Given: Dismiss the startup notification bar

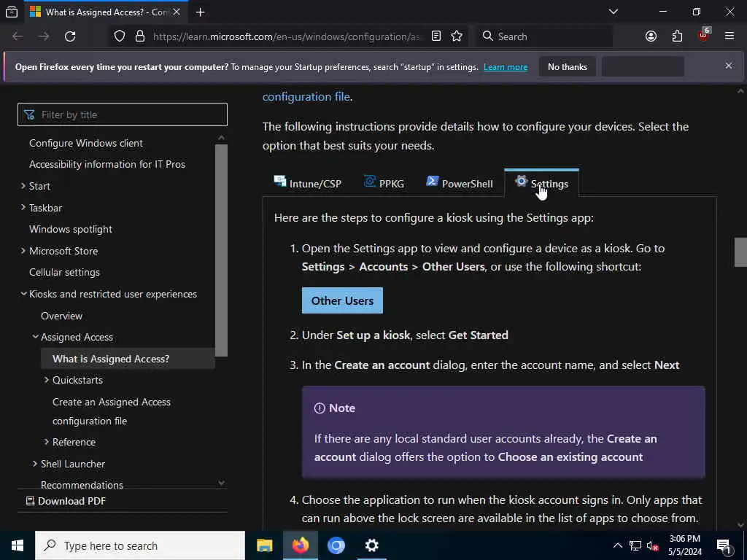Looking at the screenshot, I should (729, 66).
